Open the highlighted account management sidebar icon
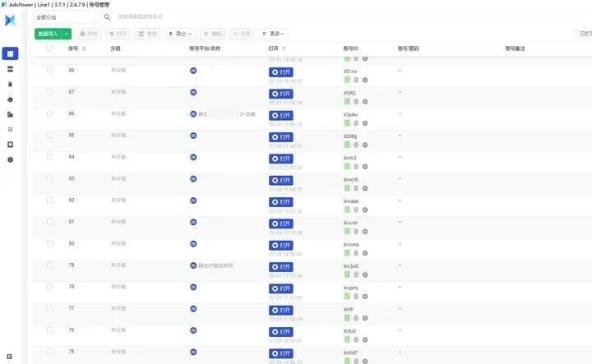 tap(10, 53)
